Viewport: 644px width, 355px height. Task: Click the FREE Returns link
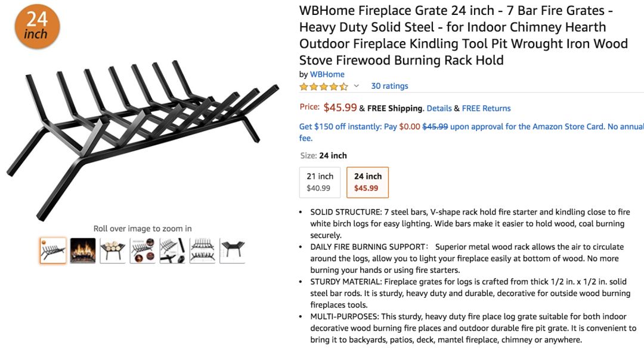486,108
